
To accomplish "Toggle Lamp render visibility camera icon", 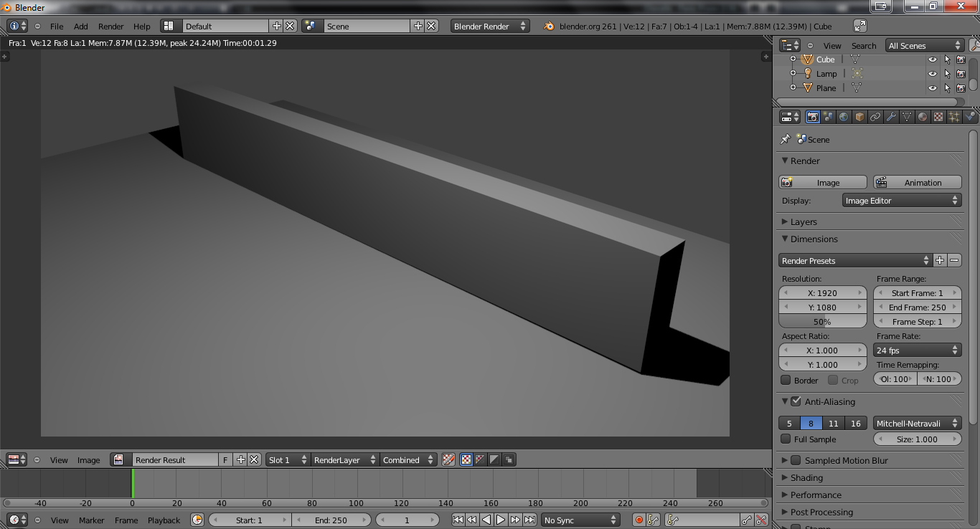I will click(961, 74).
